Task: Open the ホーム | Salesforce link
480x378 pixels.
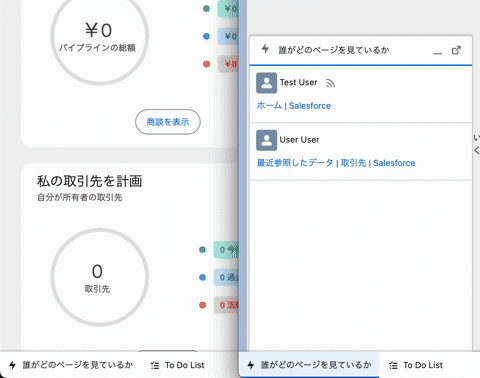Action: pos(294,106)
